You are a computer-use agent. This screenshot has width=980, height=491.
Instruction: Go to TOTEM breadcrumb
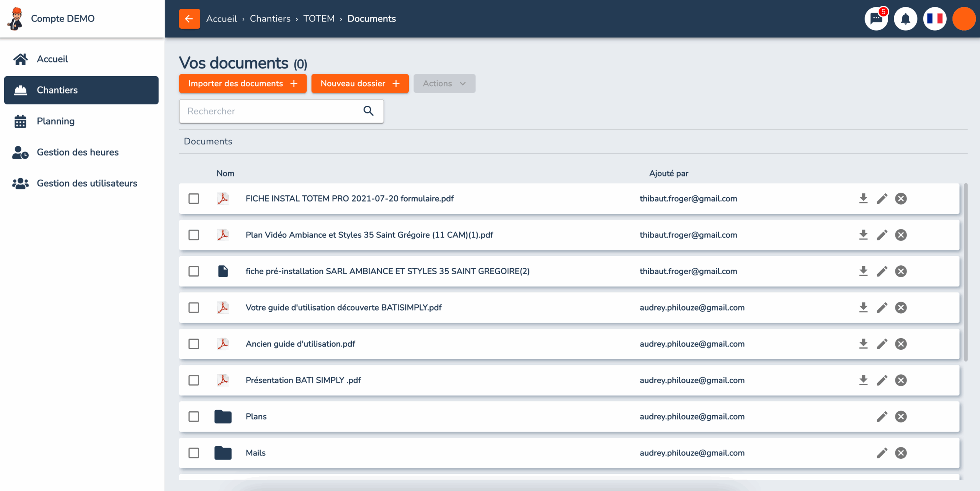(x=319, y=19)
